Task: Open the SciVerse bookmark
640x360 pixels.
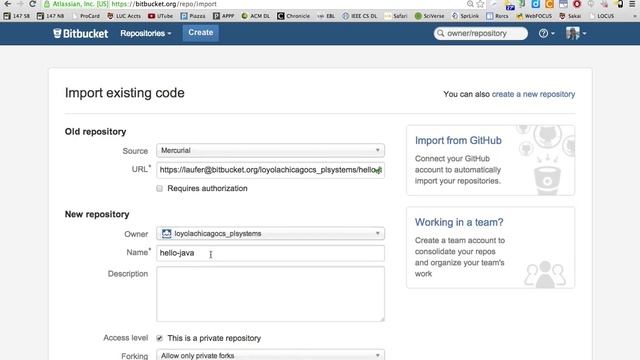Action: [x=429, y=16]
